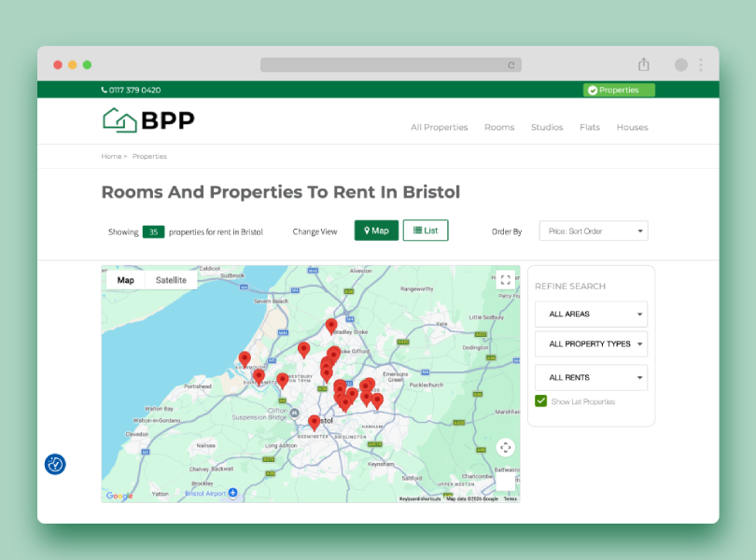Screen dimensions: 756x560
Task: Click the BPP house logo
Action: (148, 119)
